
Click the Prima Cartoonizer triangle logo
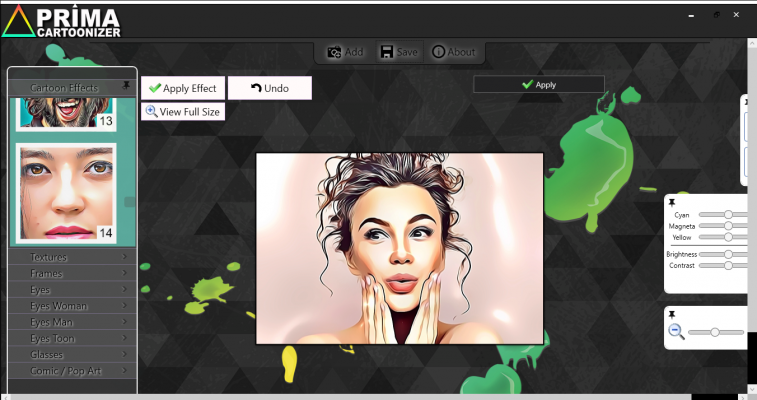(18, 21)
